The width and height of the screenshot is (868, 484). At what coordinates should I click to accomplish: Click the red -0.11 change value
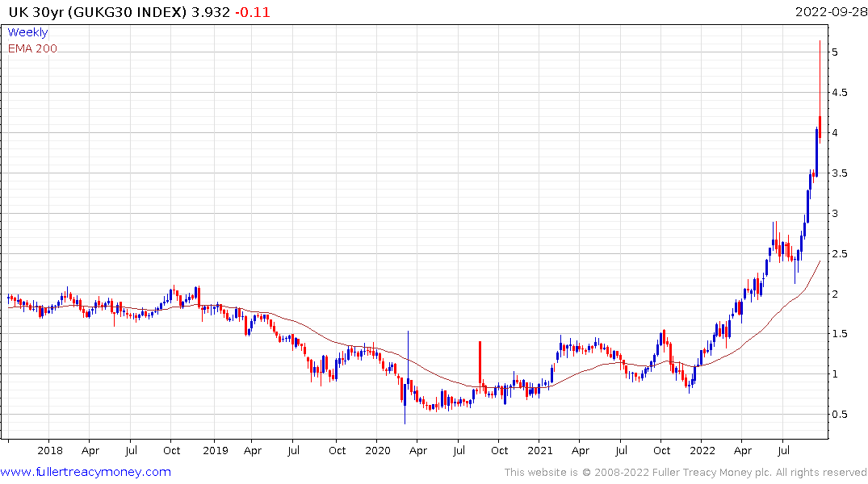pos(253,11)
